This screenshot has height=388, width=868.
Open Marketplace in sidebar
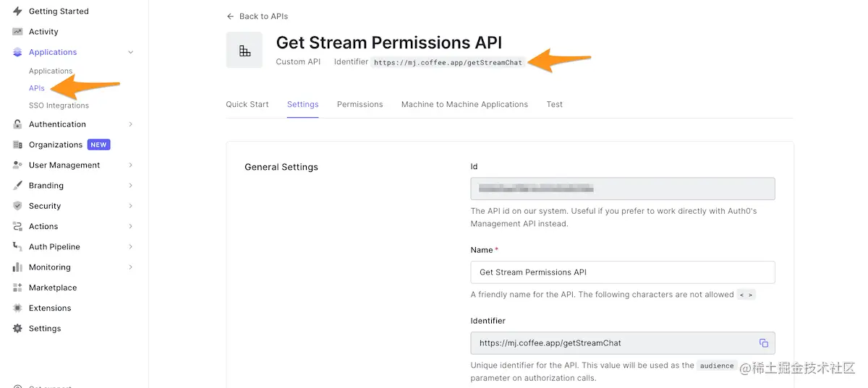pyautogui.click(x=53, y=288)
